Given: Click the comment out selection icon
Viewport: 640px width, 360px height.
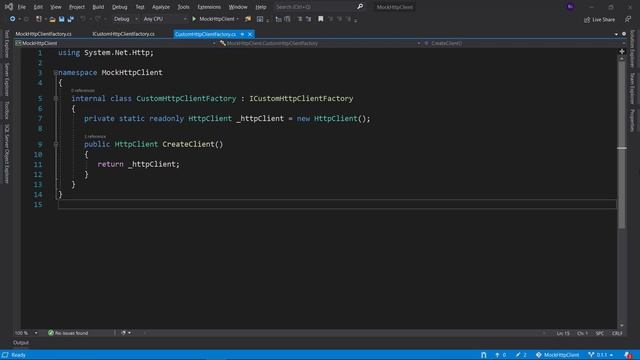Looking at the screenshot, I should click(300, 19).
